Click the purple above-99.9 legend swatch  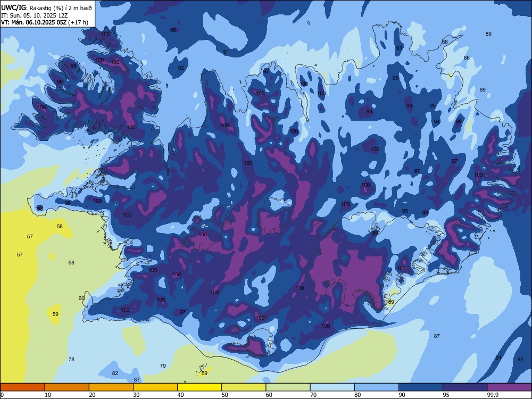tap(509, 387)
